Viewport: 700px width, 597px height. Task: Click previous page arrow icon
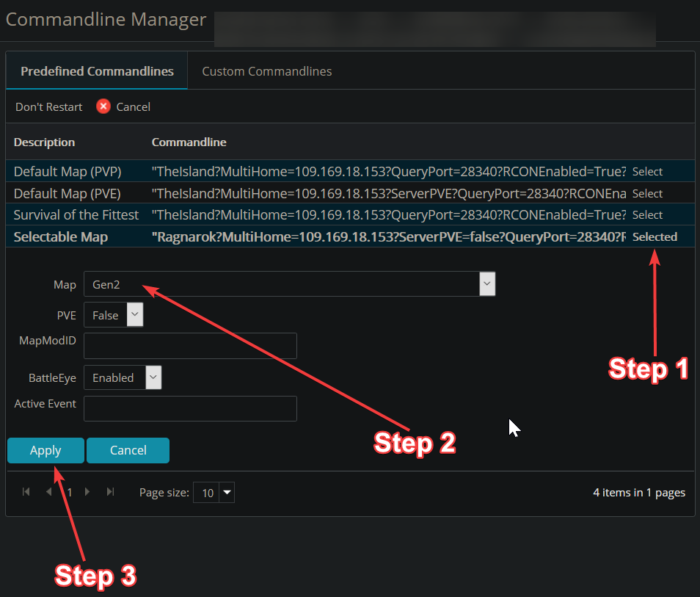coord(49,492)
